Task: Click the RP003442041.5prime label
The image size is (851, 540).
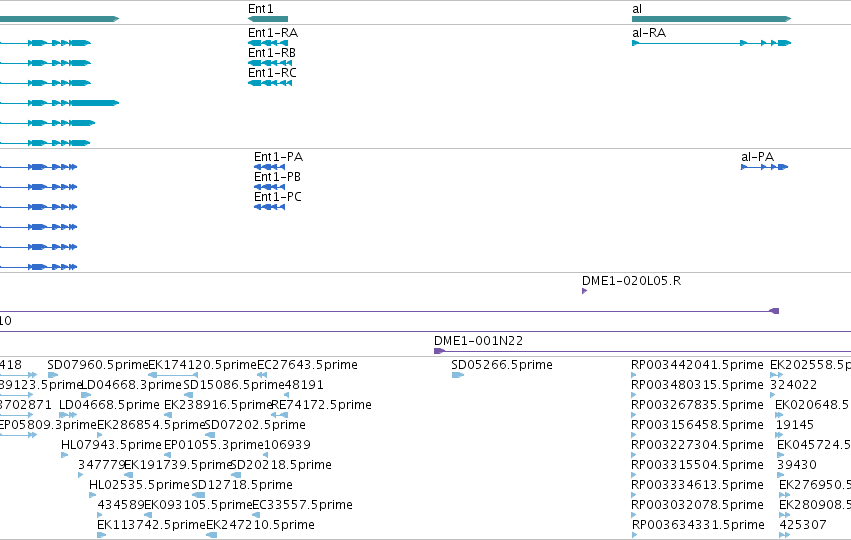Action: click(697, 365)
